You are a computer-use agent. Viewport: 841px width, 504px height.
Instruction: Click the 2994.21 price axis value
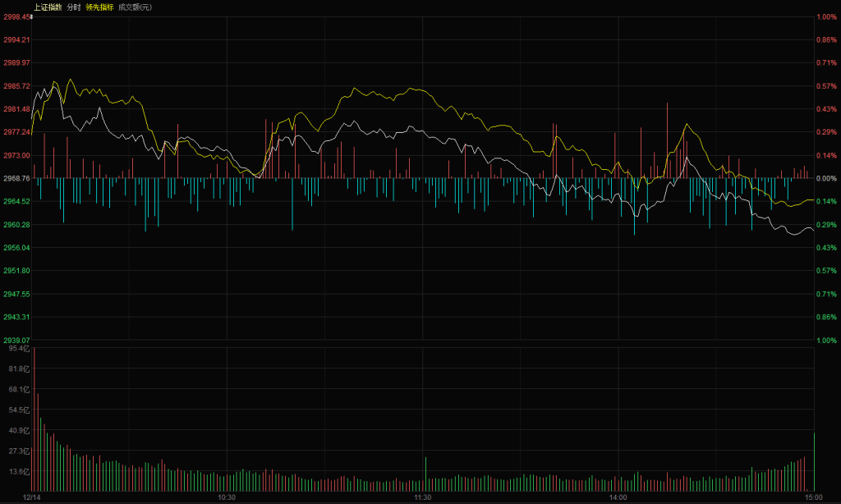tap(16, 40)
